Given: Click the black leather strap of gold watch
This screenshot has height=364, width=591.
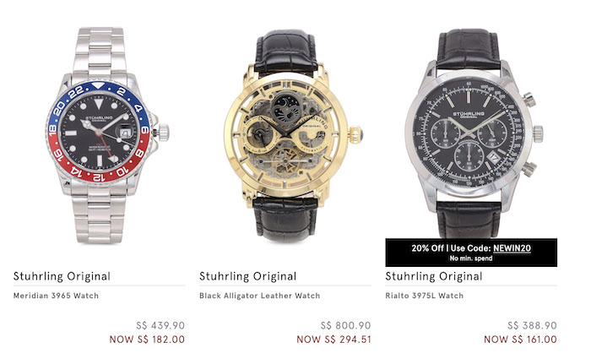Looking at the screenshot, I should pos(285,51).
